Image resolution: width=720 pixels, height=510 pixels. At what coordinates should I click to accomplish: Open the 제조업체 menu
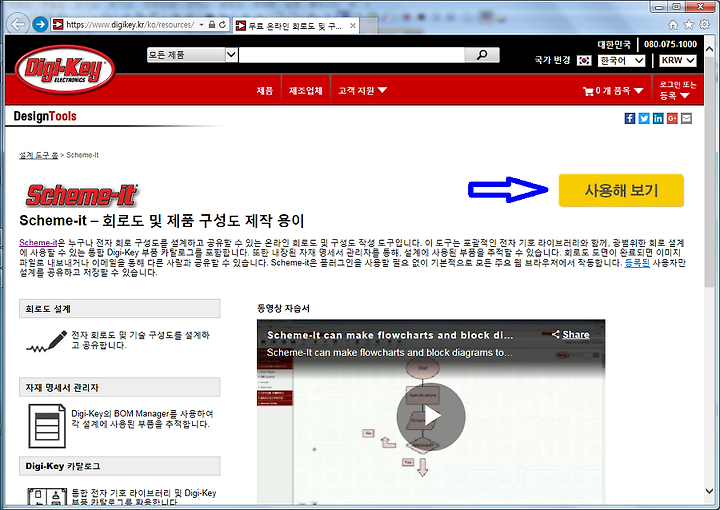pos(305,91)
